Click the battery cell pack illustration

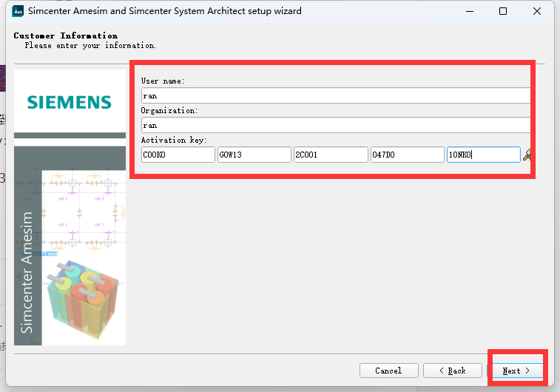[83, 299]
